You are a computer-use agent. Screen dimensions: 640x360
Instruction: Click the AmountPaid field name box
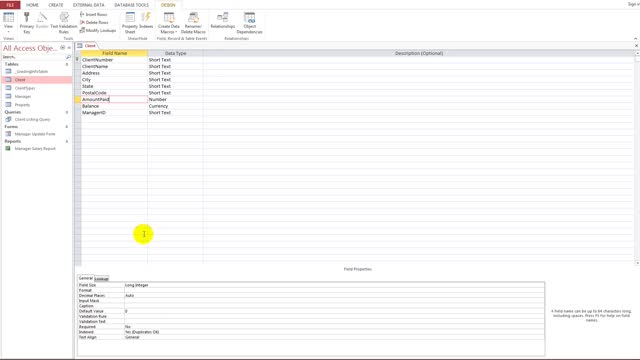click(x=114, y=99)
